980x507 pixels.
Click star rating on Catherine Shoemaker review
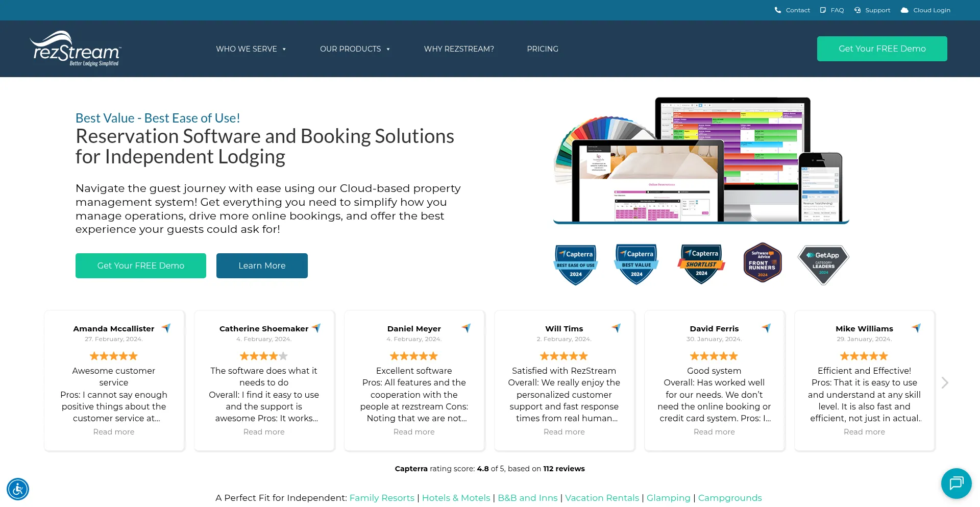(264, 356)
